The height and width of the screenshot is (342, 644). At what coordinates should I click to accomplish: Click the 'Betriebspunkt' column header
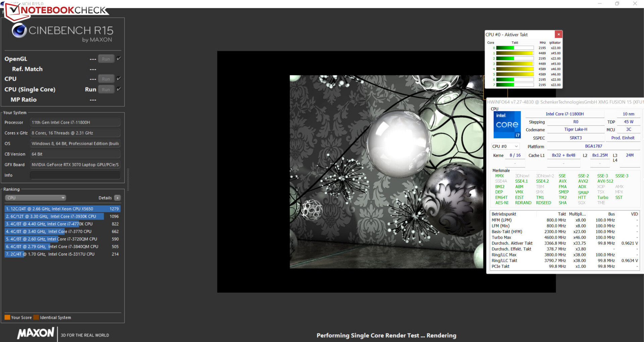(503, 214)
